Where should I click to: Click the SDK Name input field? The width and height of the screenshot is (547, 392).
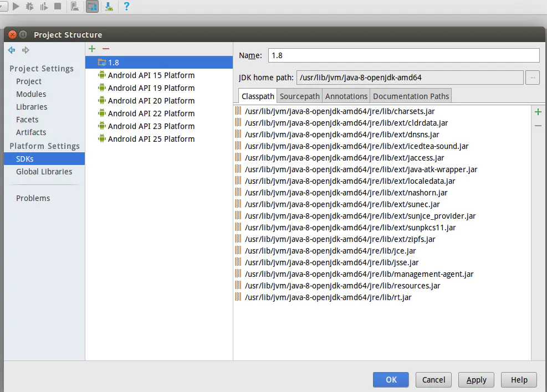tap(403, 55)
